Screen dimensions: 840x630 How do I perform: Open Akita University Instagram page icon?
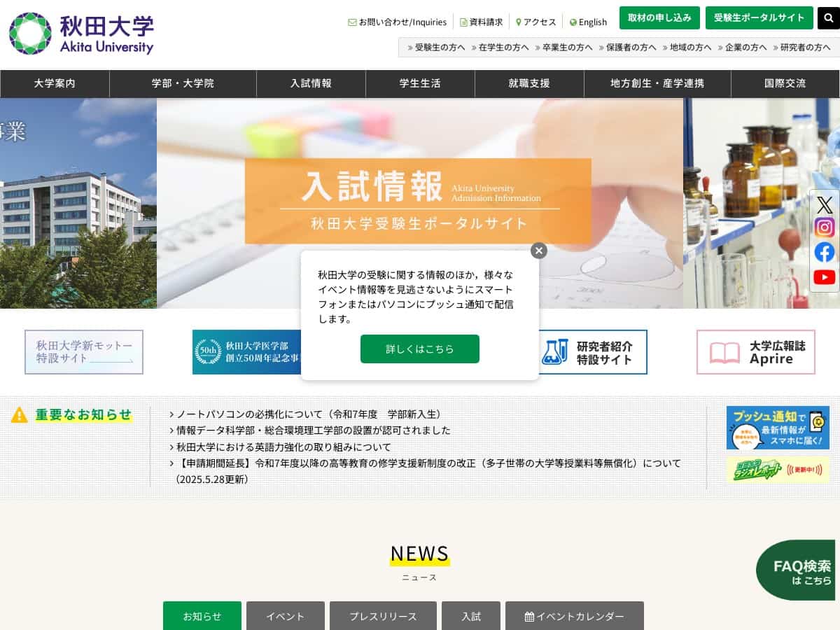[x=825, y=228]
